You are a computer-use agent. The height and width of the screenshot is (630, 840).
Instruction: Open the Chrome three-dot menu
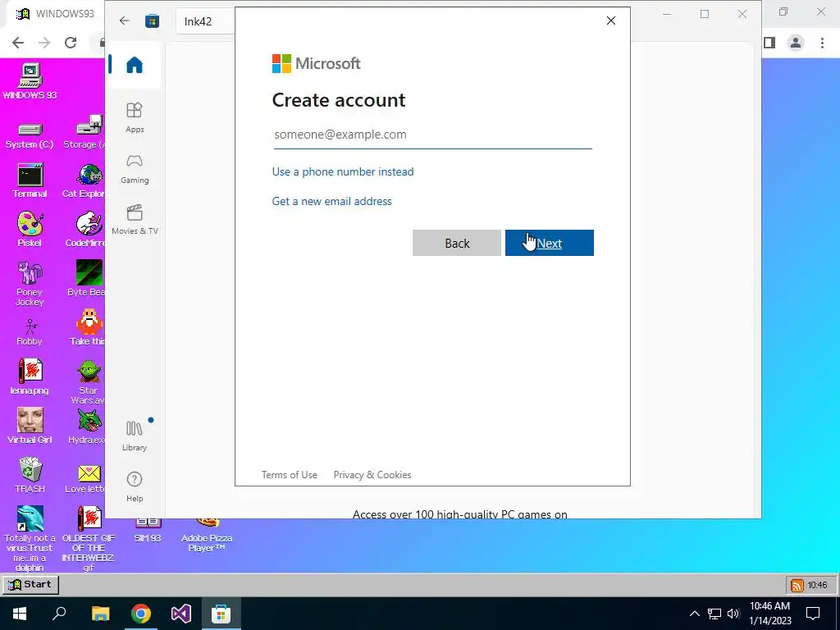[x=822, y=43]
